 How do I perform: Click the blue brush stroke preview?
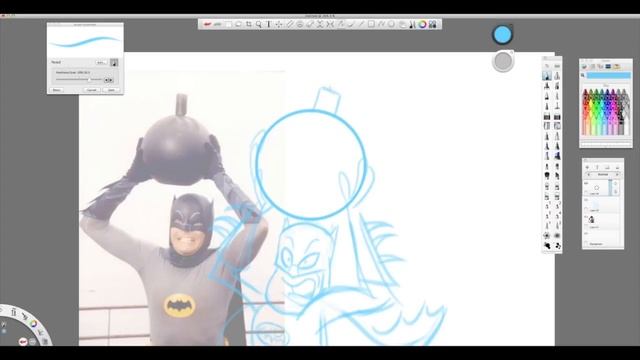pyautogui.click(x=85, y=42)
